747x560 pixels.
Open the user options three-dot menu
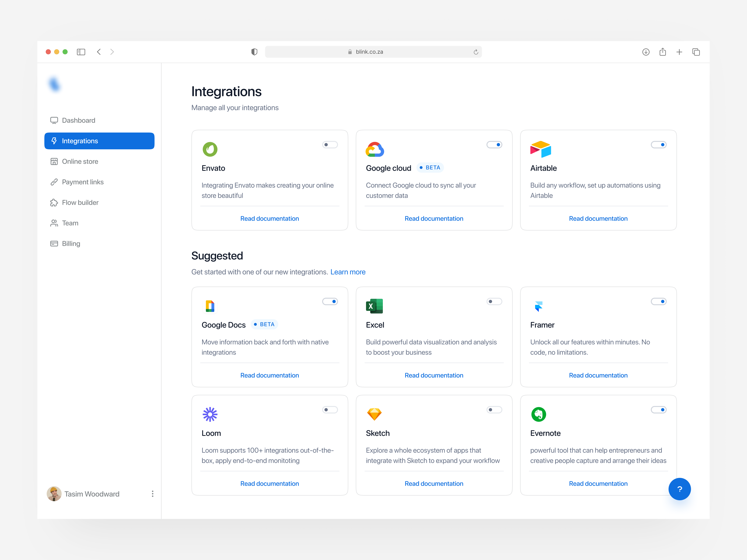pos(153,494)
